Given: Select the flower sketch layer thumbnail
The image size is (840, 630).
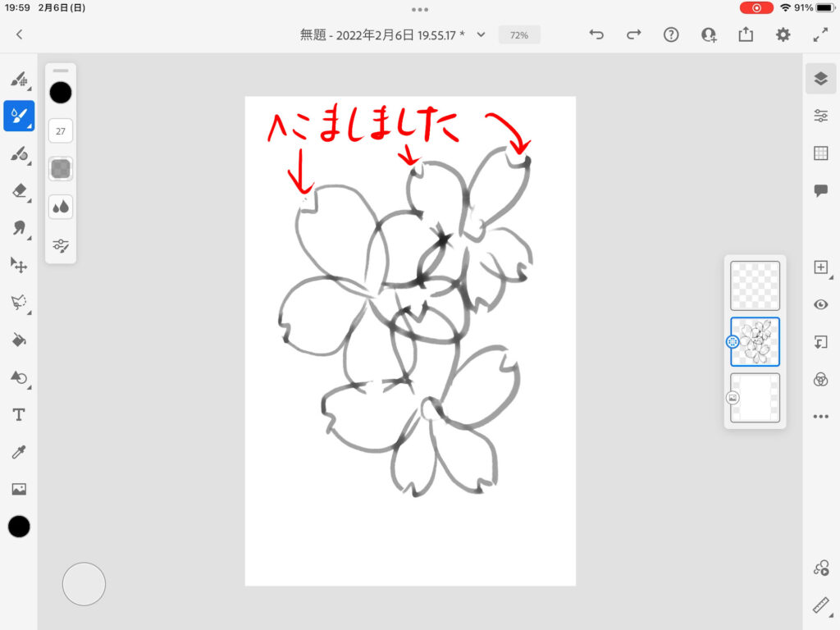Looking at the screenshot, I should click(755, 341).
